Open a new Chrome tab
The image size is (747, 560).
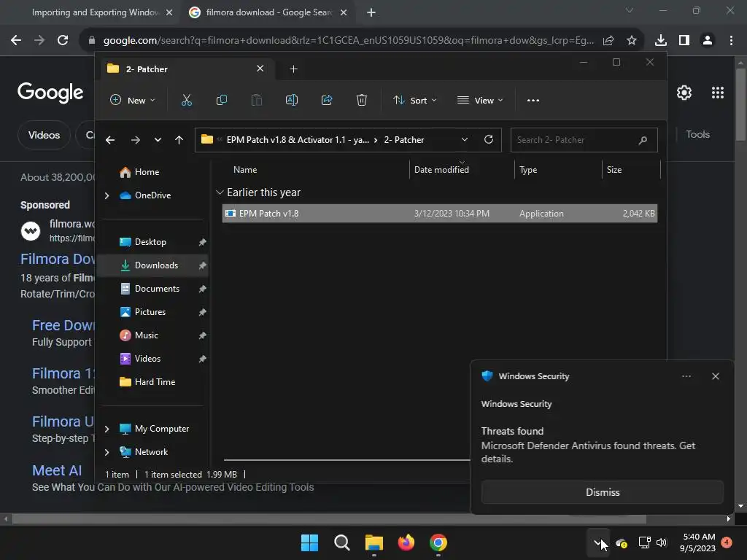click(371, 12)
